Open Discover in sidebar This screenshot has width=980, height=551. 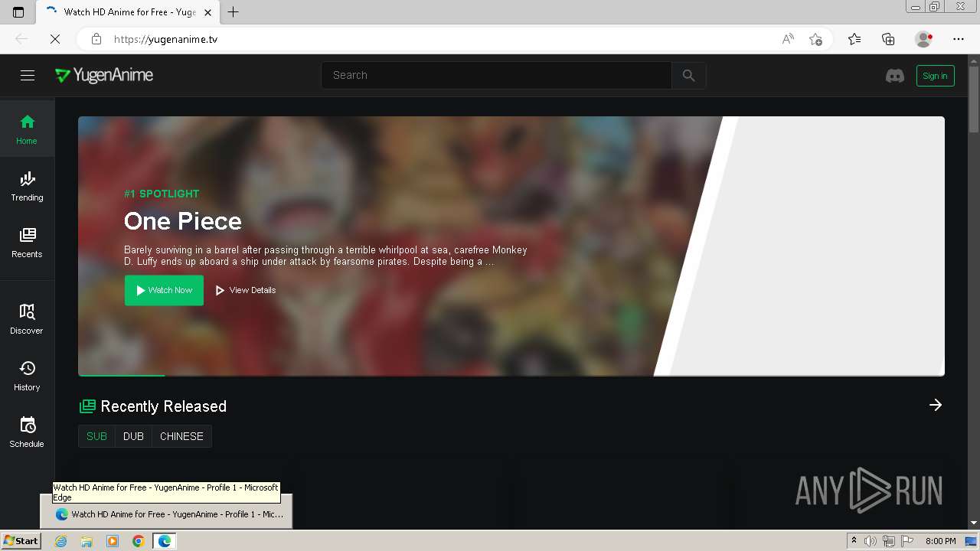pos(27,318)
